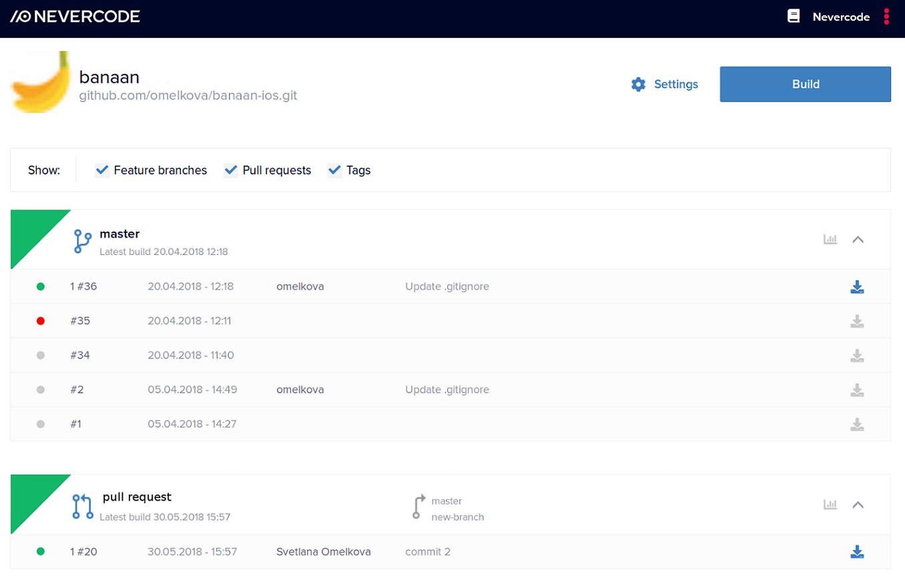905x588 pixels.
Task: Click the repository URL github.com/omelkova/banaan-ios.git
Action: tap(188, 96)
